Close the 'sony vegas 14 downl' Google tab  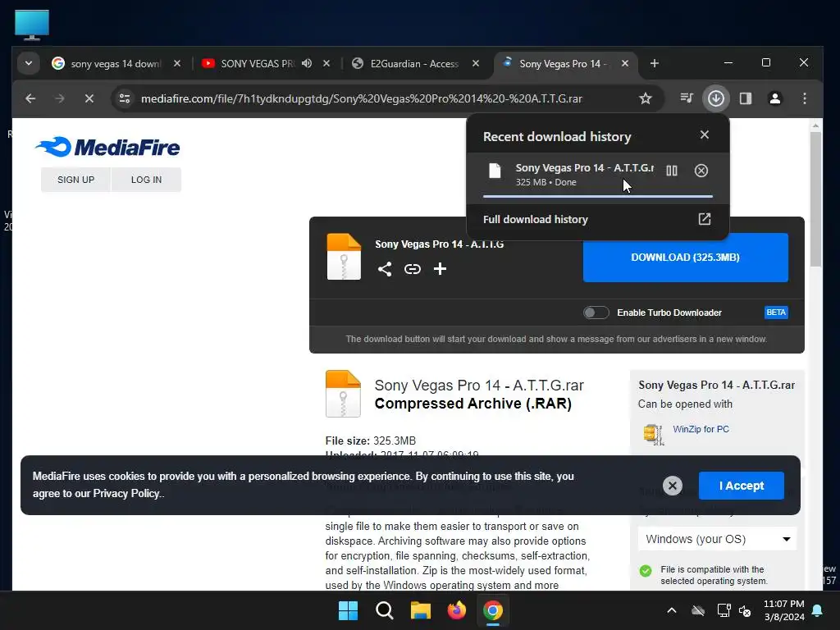(x=177, y=64)
